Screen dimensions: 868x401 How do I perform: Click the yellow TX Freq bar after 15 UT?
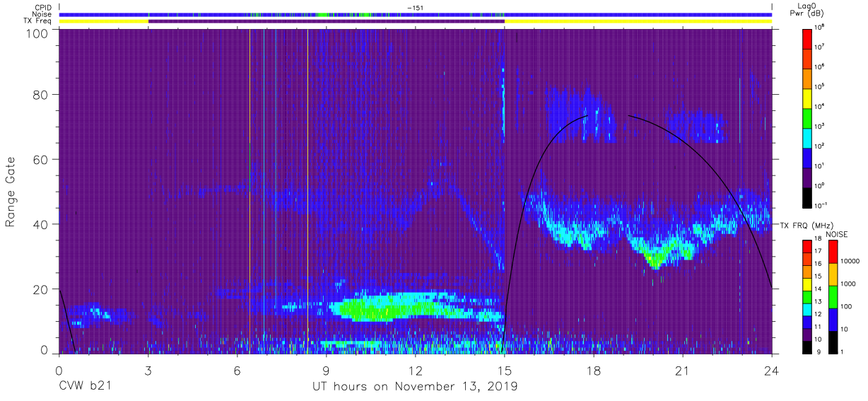638,21
